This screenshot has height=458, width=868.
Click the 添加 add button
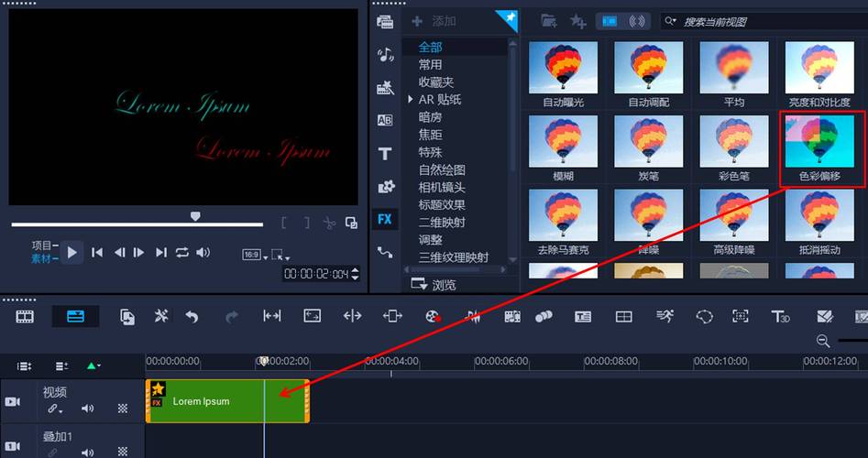click(x=434, y=21)
